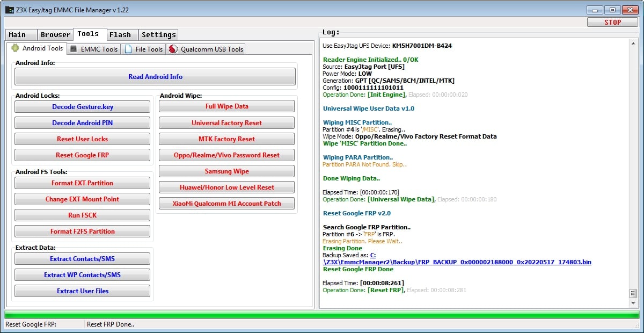Image resolution: width=644 pixels, height=333 pixels.
Task: Go to the Settings tab
Action: pos(158,34)
